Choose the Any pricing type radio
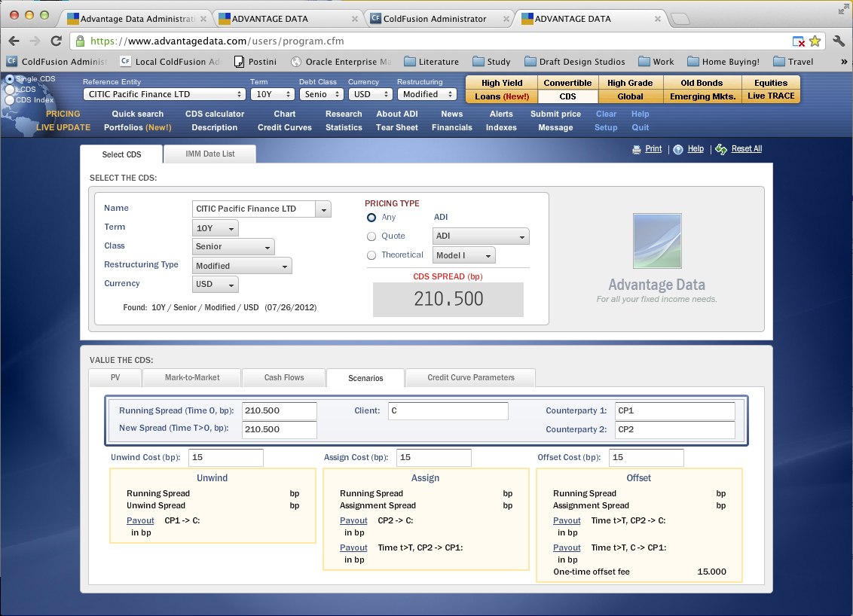Viewport: 853px width, 616px height. [371, 218]
